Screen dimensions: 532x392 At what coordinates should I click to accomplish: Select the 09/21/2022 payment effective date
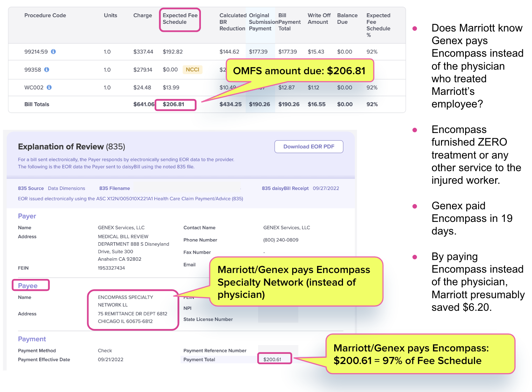[x=111, y=360]
